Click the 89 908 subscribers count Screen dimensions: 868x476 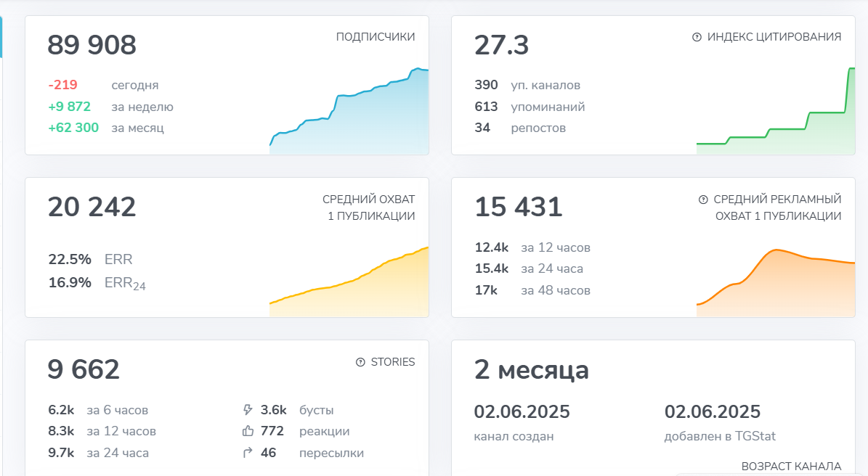point(92,45)
